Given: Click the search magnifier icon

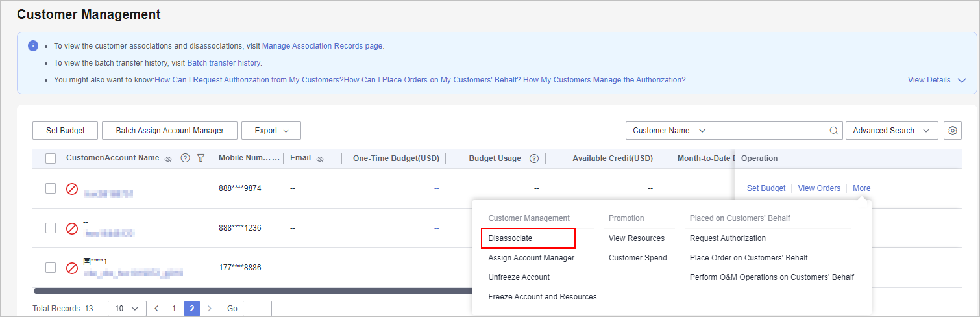Looking at the screenshot, I should point(834,131).
